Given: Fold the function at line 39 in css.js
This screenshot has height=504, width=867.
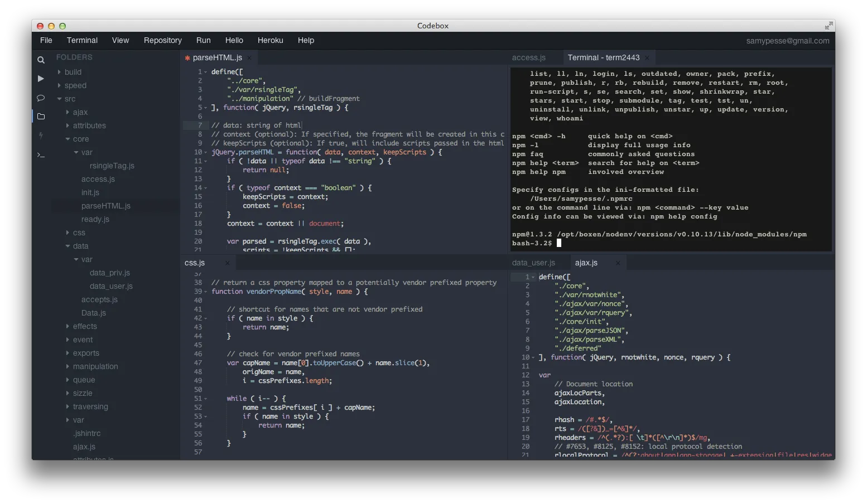Looking at the screenshot, I should click(206, 292).
